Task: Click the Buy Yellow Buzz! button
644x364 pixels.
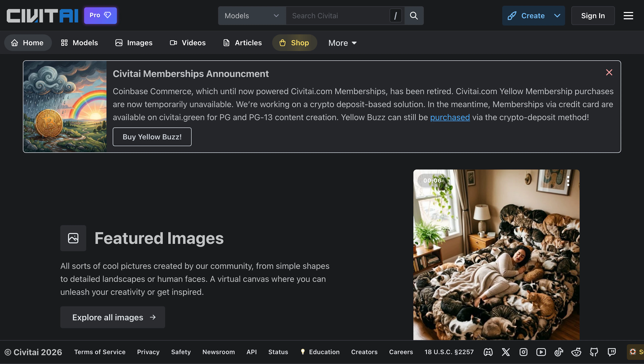Action: 152,137
